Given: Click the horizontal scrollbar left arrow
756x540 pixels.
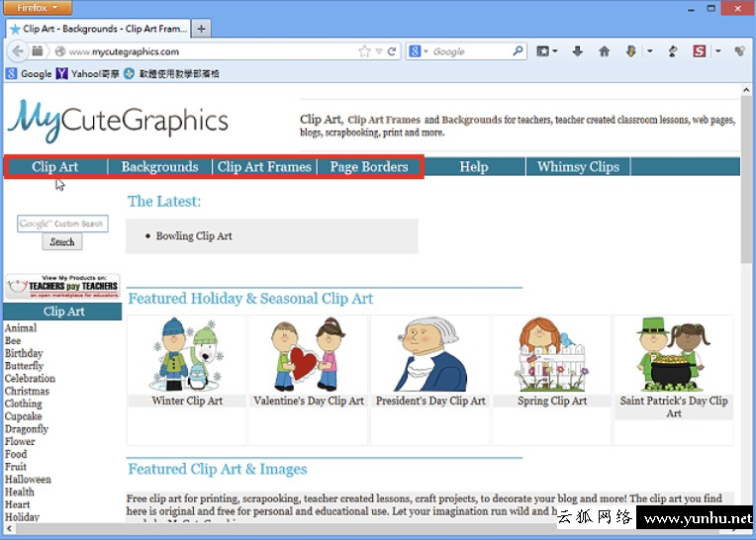Looking at the screenshot, I should pyautogui.click(x=9, y=528).
